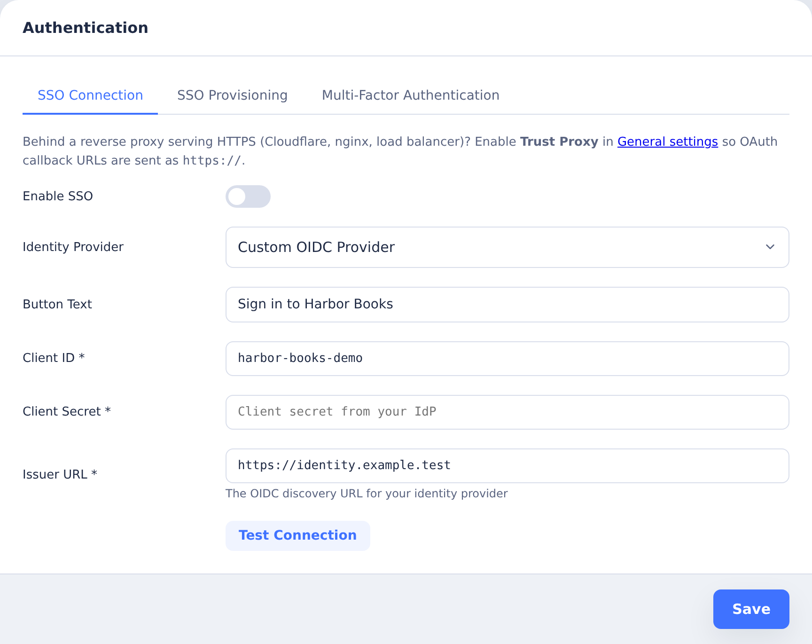This screenshot has width=812, height=644.
Task: Save the authentication settings
Action: click(751, 609)
